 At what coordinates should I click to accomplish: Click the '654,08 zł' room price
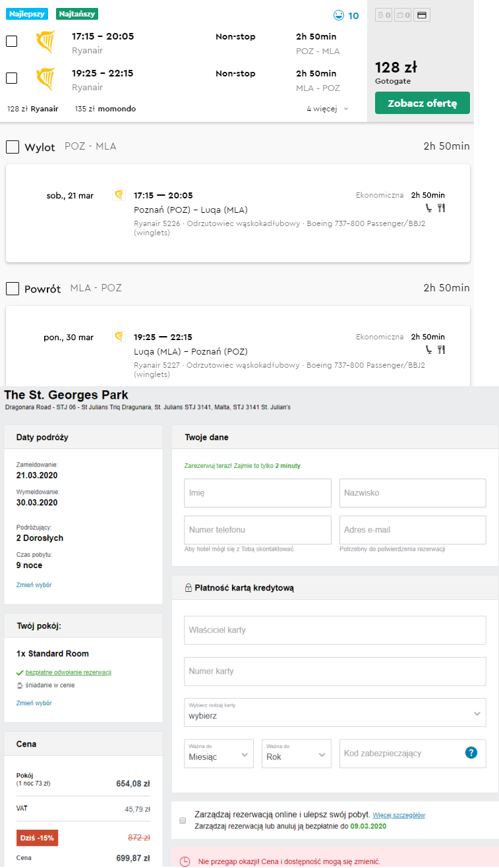[x=133, y=784]
